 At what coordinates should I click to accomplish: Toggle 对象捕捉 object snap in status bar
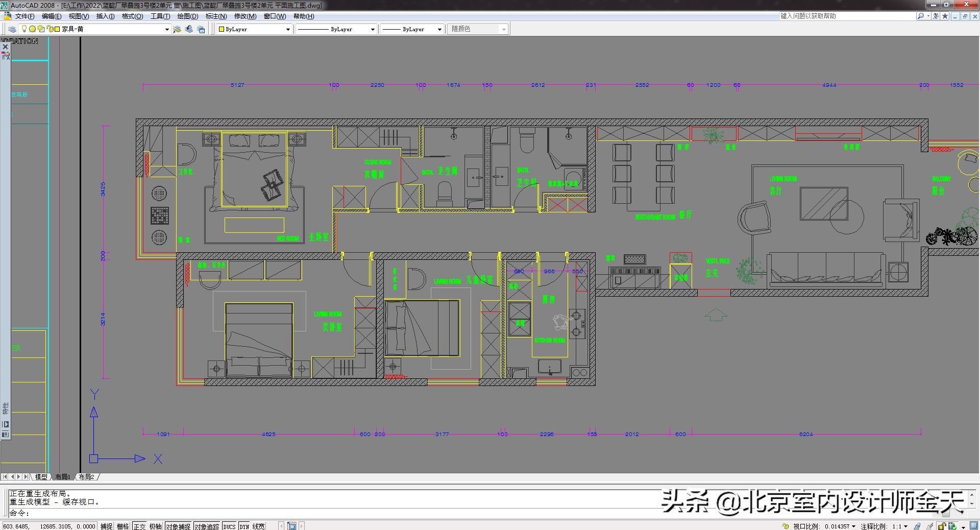click(x=178, y=526)
